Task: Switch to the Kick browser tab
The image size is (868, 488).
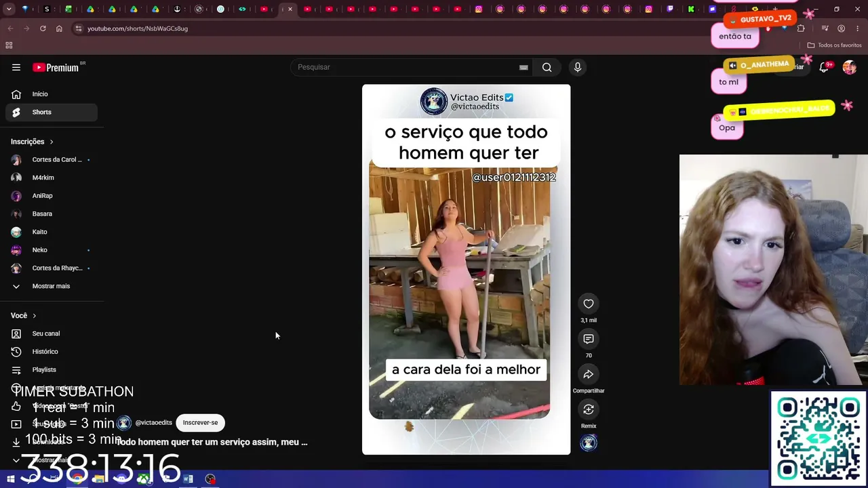Action: [691, 9]
